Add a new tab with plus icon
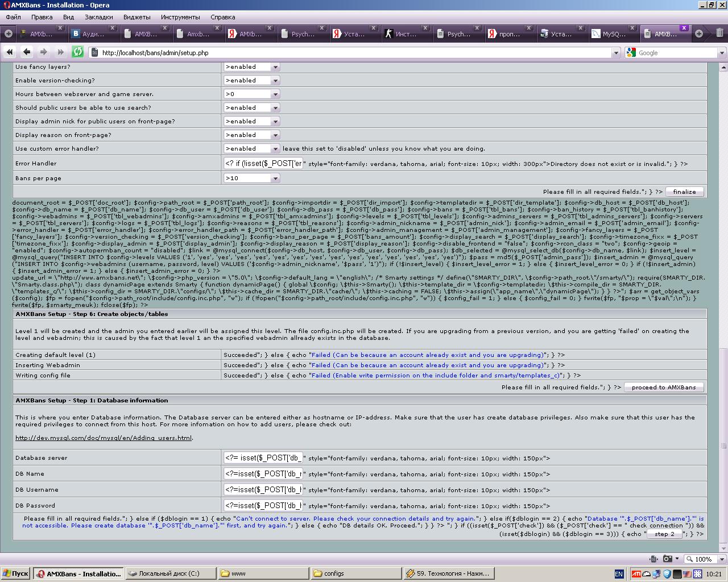 pos(699,34)
